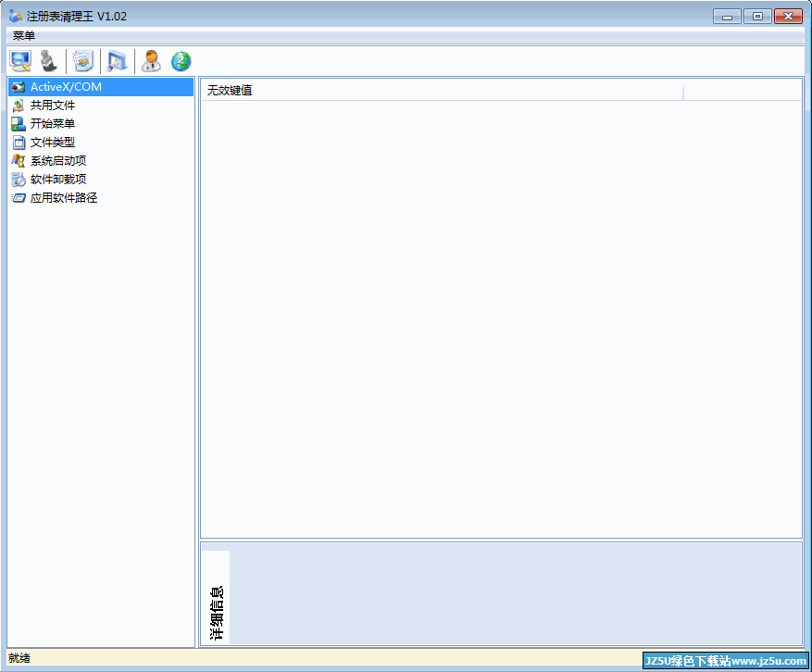Click the 就绪 status bar text

coord(19,658)
